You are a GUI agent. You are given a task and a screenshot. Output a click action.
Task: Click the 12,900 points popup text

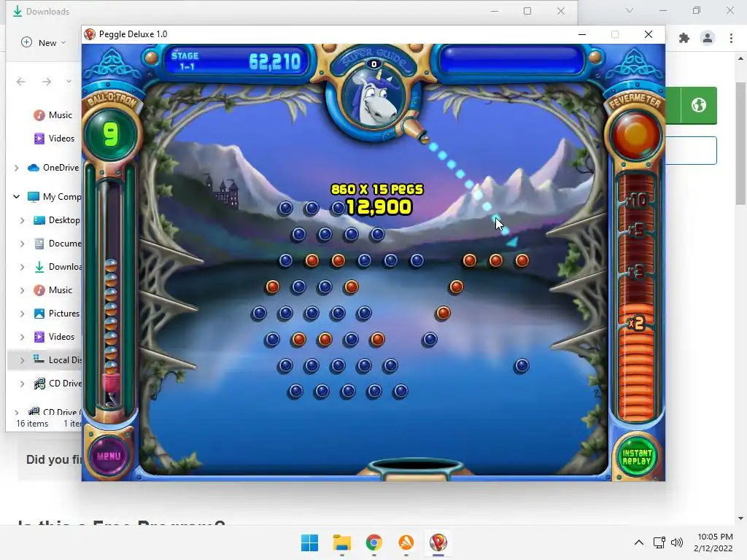tap(379, 206)
